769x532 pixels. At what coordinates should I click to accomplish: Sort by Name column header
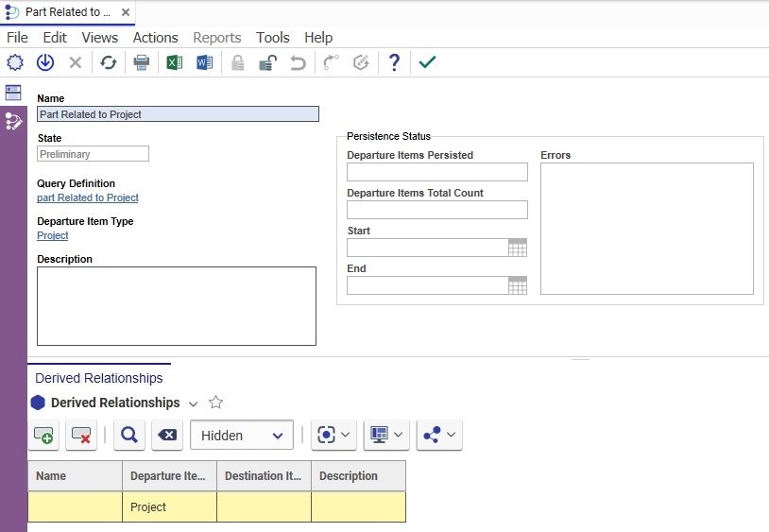tap(75, 476)
